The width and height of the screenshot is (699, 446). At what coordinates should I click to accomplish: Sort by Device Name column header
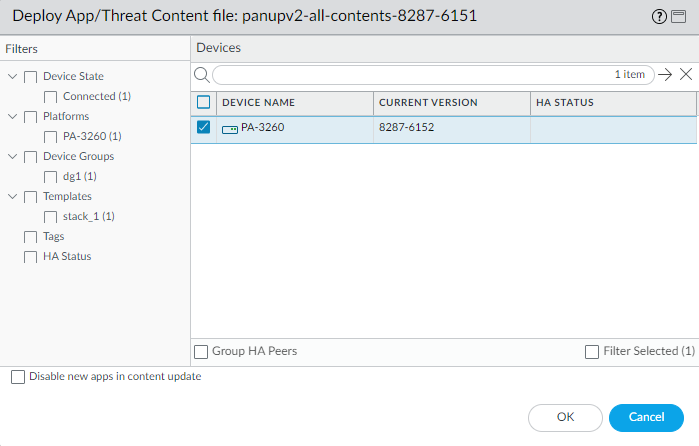[x=294, y=103]
